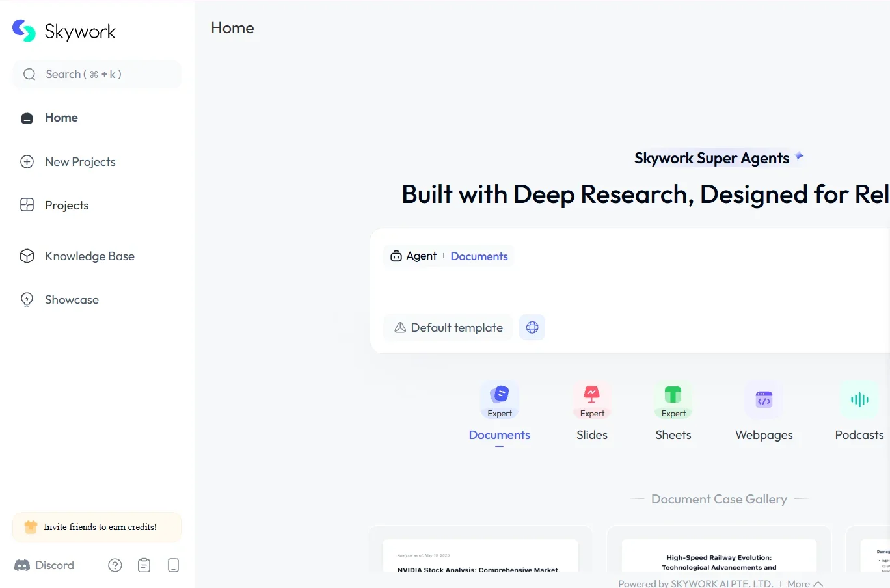Click Invite friends to earn credits
The width and height of the screenshot is (890, 588).
pos(97,527)
